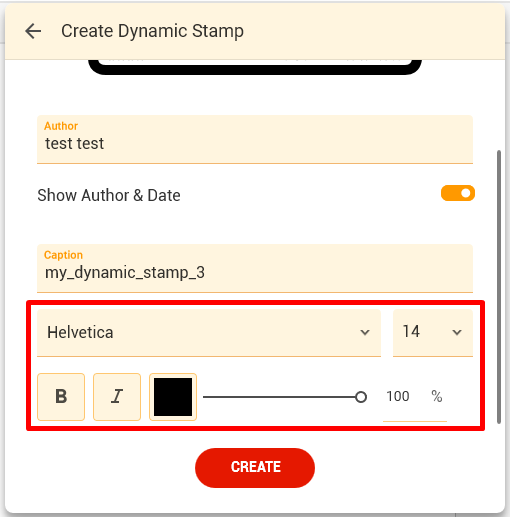
Task: Disable the Show Author & Date switch
Action: (458, 193)
